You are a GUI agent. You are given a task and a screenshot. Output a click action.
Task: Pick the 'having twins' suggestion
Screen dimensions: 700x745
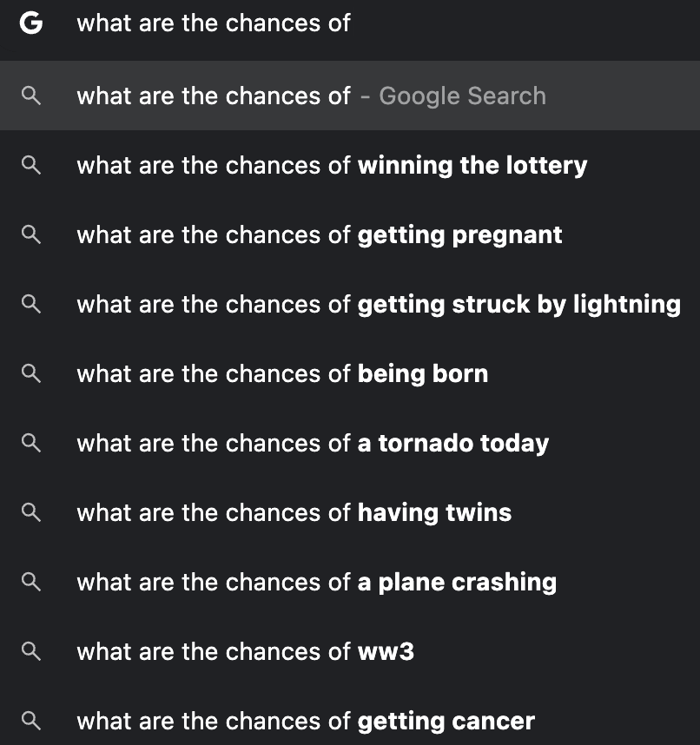[x=294, y=513]
